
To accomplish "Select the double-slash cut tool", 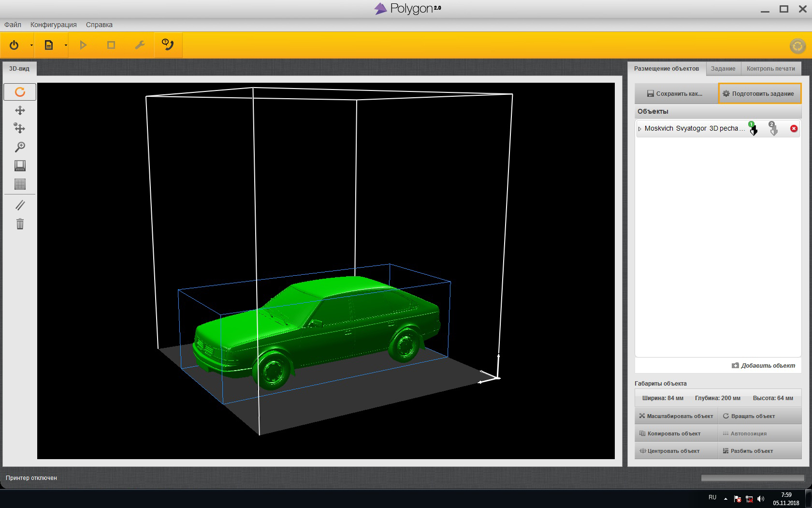I will (20, 205).
